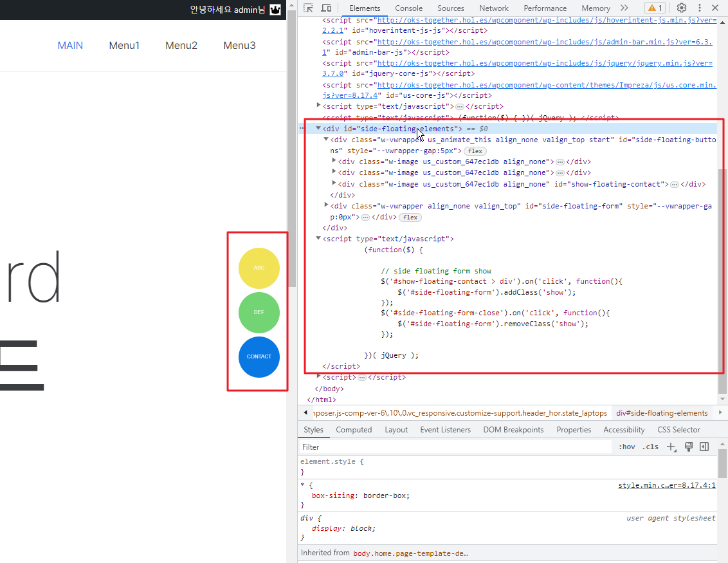Toggle the device toolbar icon
Image resolution: width=728 pixels, height=563 pixels.
pyautogui.click(x=327, y=8)
